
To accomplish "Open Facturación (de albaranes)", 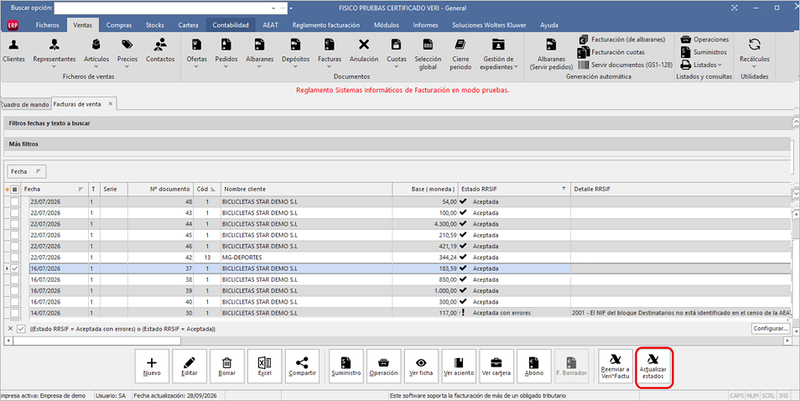I will click(622, 39).
